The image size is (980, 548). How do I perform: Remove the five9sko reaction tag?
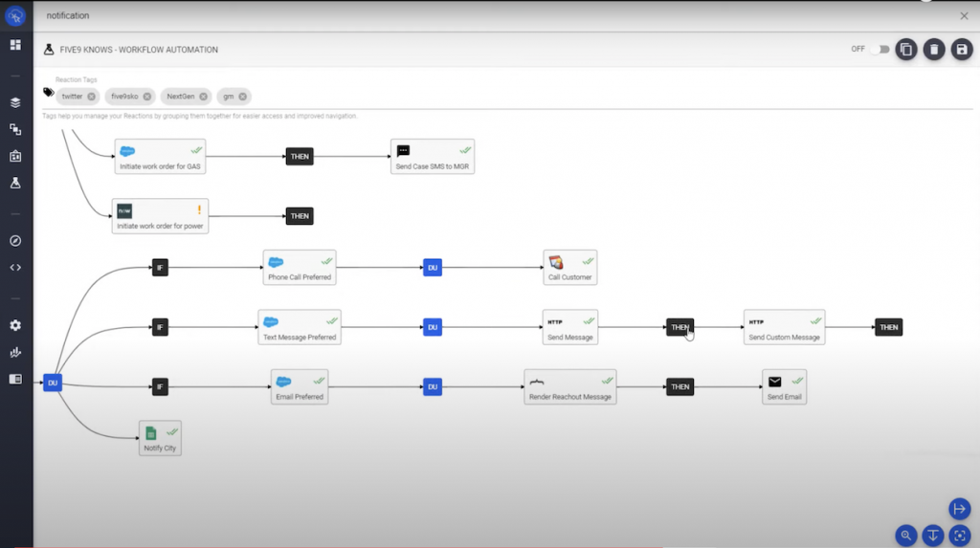(147, 97)
